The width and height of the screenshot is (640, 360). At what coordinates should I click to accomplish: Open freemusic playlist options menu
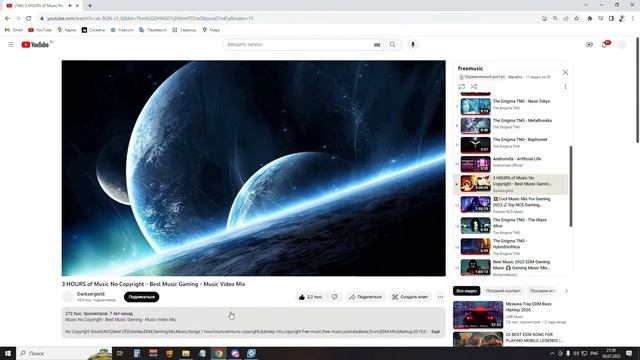pos(565,87)
